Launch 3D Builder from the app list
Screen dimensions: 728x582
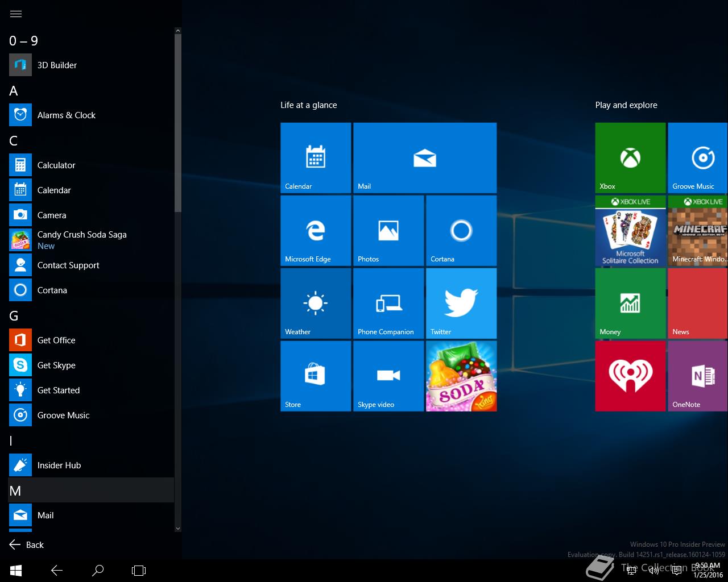(x=91, y=65)
